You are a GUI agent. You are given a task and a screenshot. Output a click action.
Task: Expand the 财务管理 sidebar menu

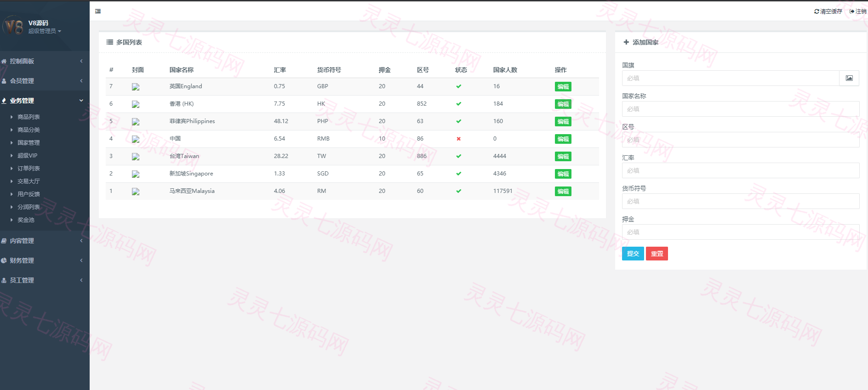point(45,260)
